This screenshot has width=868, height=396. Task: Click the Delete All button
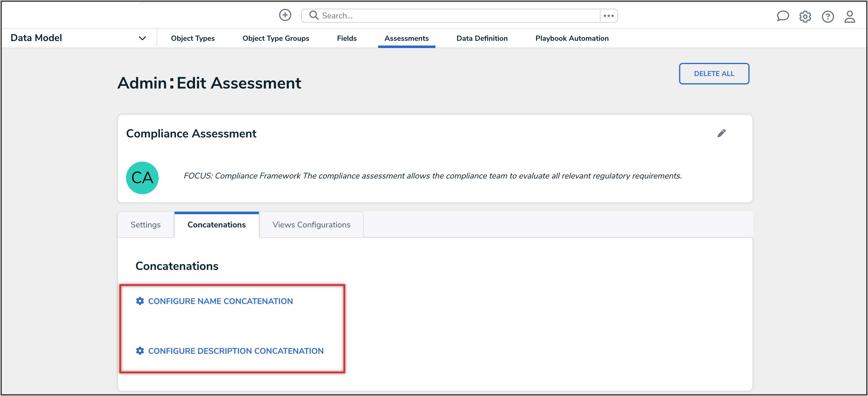pyautogui.click(x=714, y=73)
